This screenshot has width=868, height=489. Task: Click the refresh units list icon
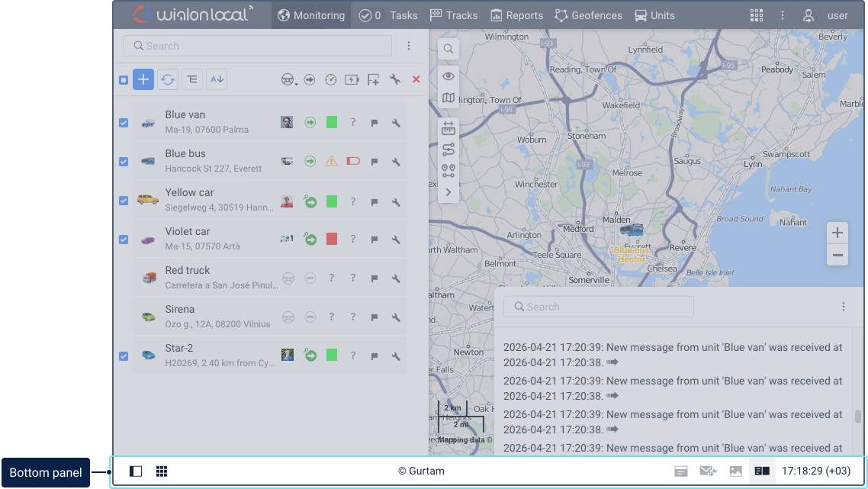[x=168, y=79]
